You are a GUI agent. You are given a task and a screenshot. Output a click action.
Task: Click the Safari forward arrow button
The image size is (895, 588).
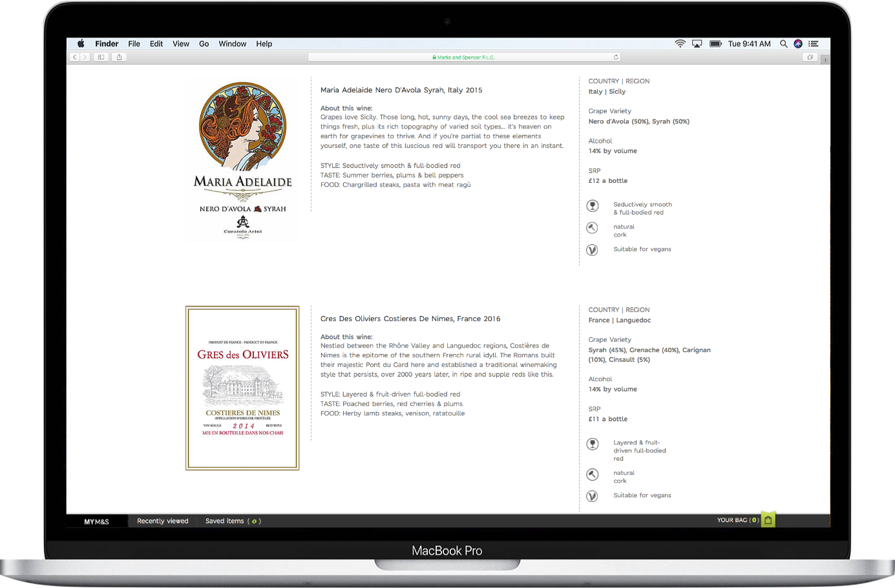point(85,58)
